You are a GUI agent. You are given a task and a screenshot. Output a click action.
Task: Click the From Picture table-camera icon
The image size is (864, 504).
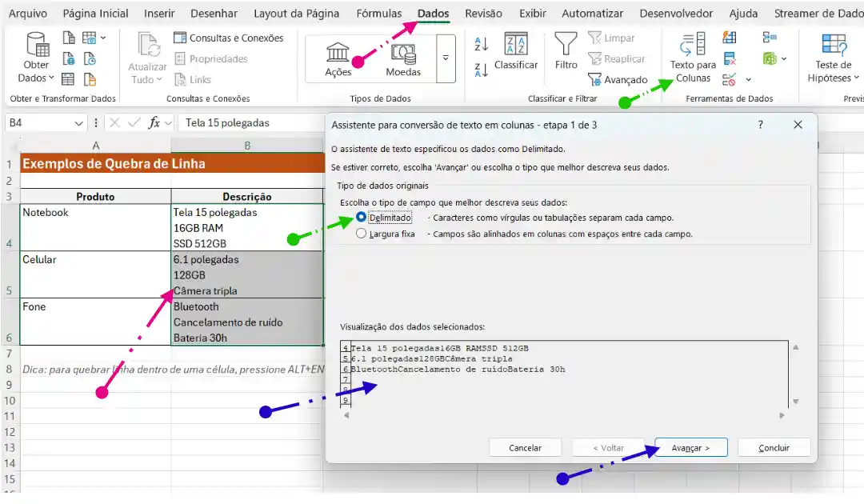[90, 38]
